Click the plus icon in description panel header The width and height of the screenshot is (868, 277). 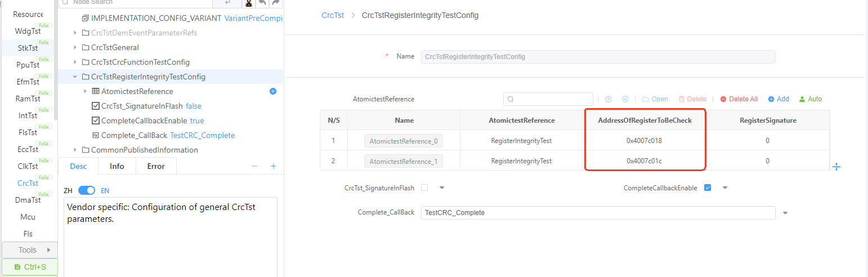pyautogui.click(x=274, y=166)
